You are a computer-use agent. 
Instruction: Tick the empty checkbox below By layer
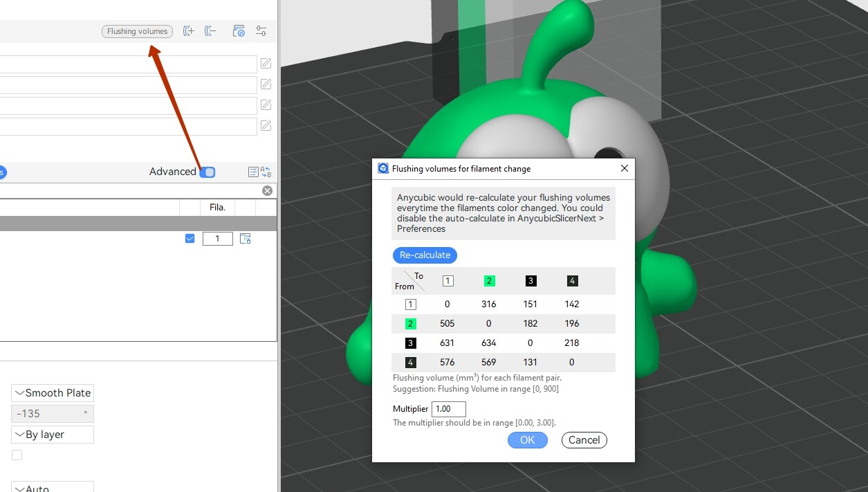(x=17, y=455)
